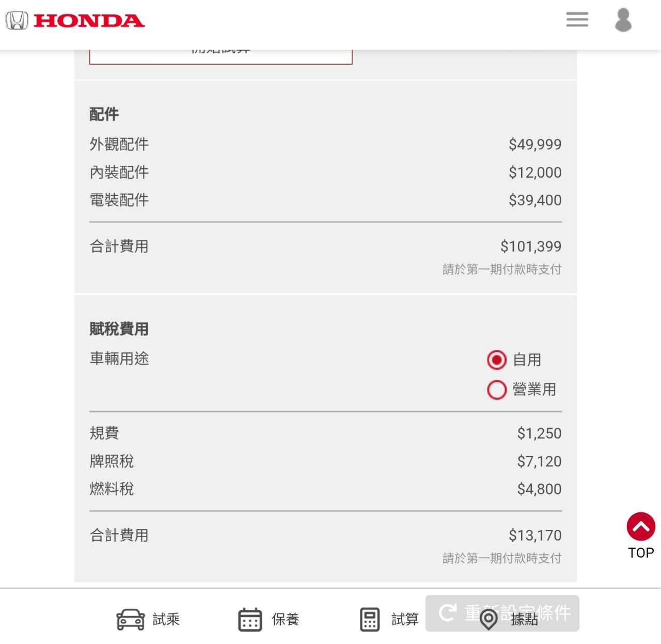Click the TOP text label
The height and width of the screenshot is (644, 661).
tap(641, 553)
